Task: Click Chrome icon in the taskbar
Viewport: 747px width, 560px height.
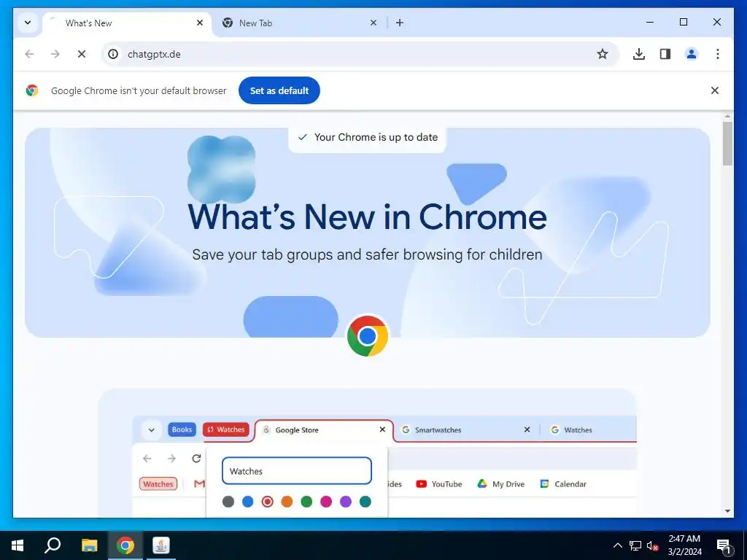Action: [125, 545]
